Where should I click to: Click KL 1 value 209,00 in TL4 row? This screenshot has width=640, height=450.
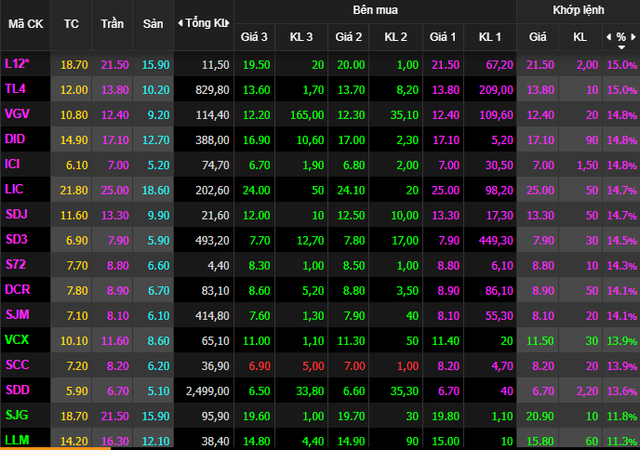tap(496, 90)
